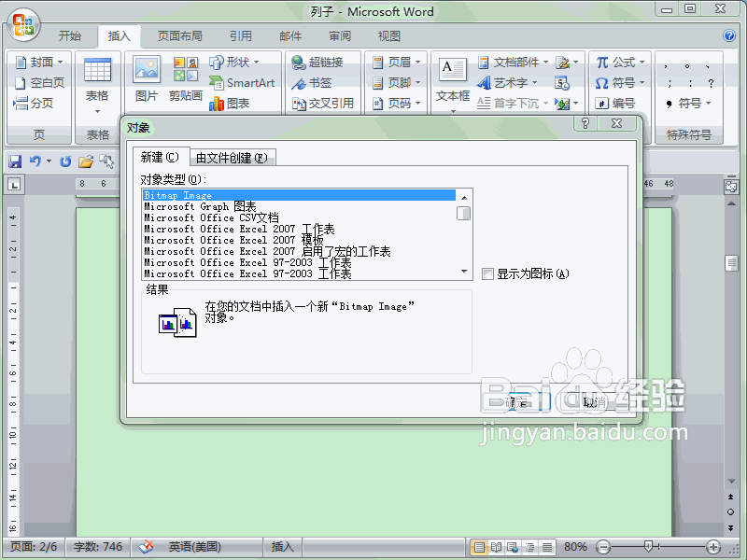
Task: Switch to draft view
Action: pos(547,547)
